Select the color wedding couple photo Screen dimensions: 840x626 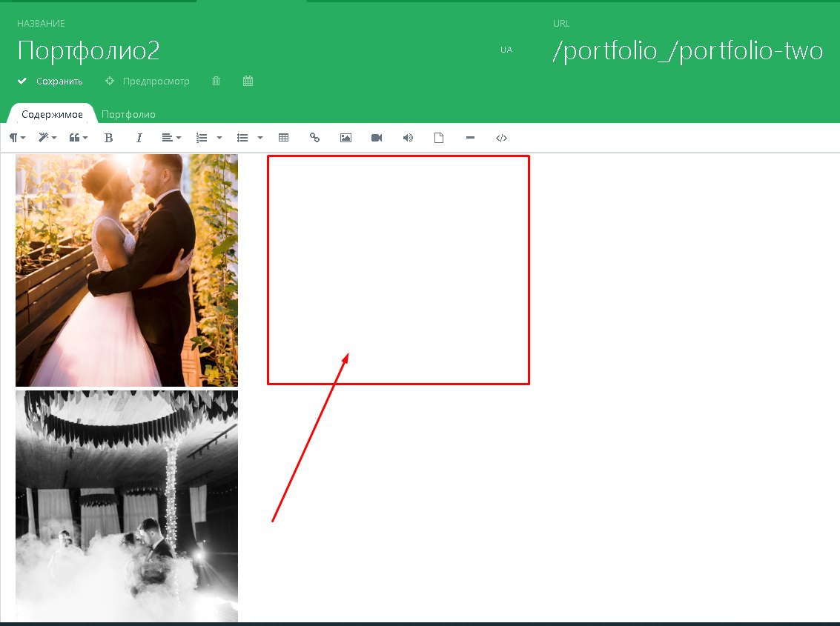click(x=127, y=270)
